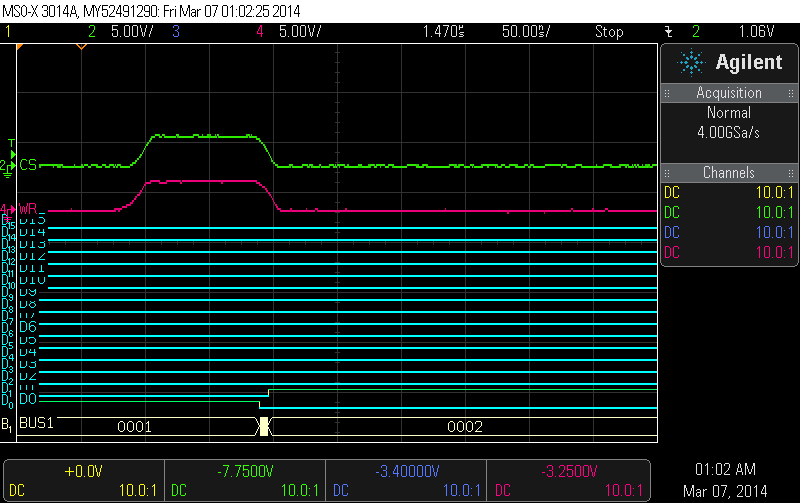800x503 pixels.
Task: Select channel 2 scale 5.00V/
Action: (x=132, y=32)
